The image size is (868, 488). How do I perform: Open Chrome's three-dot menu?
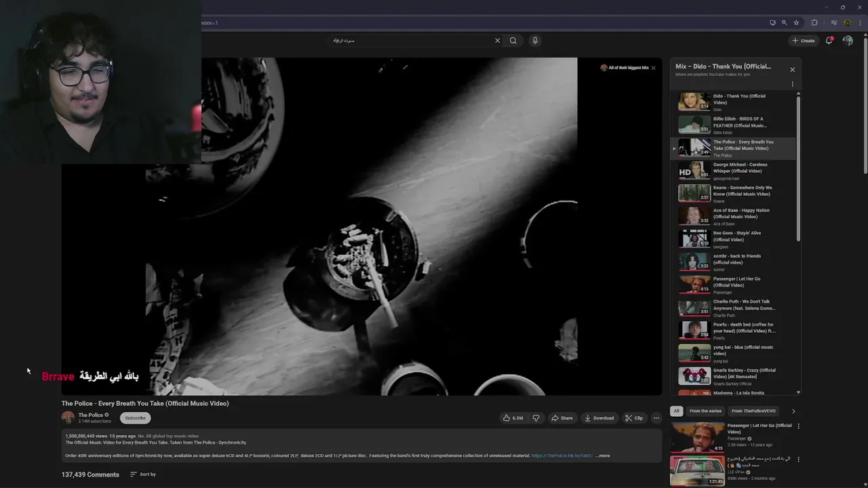859,22
